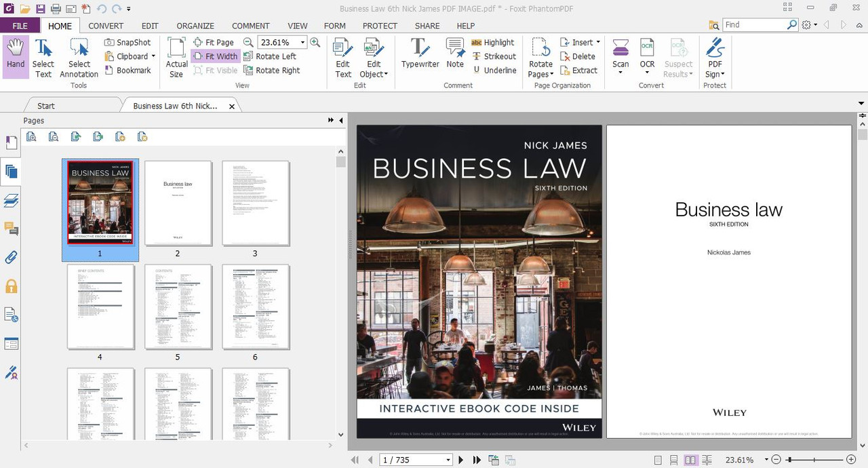Select the Typewriter tool
The height and width of the screenshot is (468, 868).
[420, 53]
